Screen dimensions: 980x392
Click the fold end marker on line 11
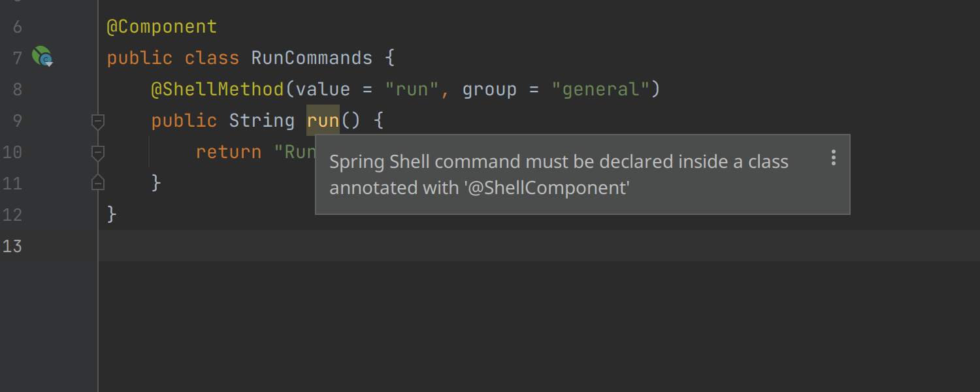98,183
